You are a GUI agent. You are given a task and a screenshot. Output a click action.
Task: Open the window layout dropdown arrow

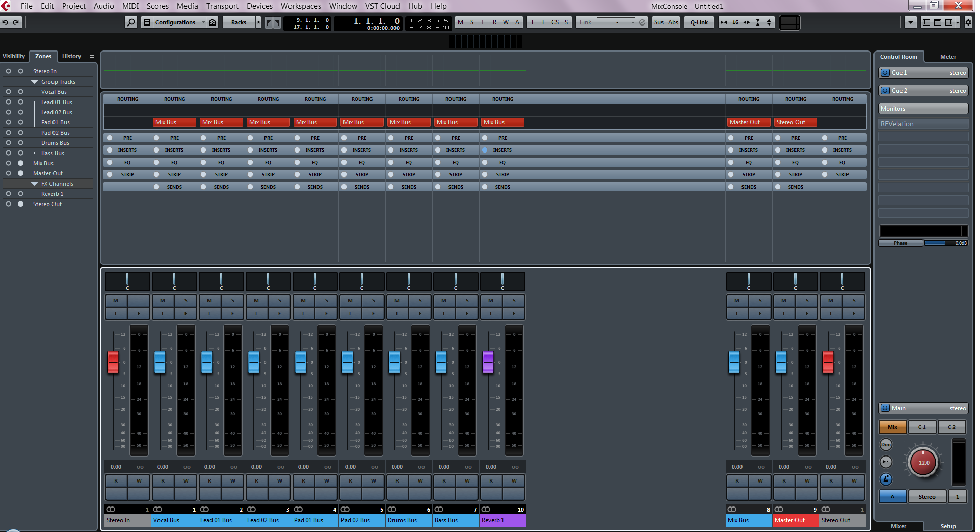click(x=958, y=22)
